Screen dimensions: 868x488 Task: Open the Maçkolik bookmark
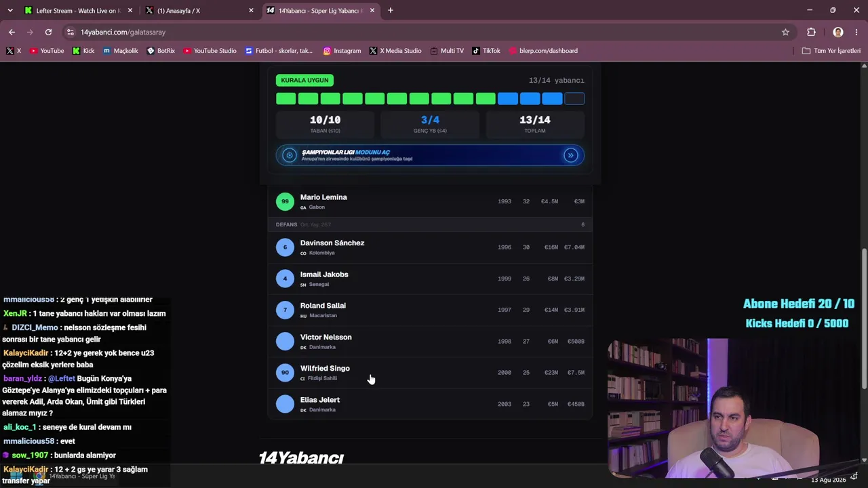(121, 51)
